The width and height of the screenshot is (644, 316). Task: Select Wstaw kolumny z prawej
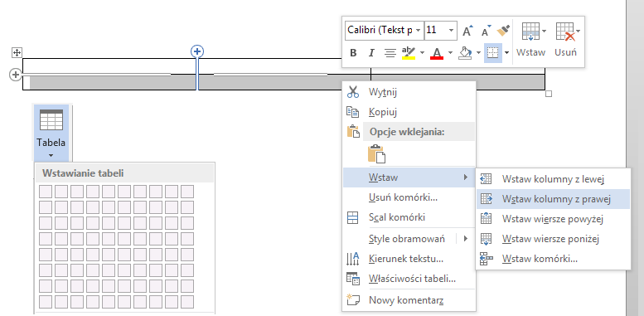[x=553, y=199]
